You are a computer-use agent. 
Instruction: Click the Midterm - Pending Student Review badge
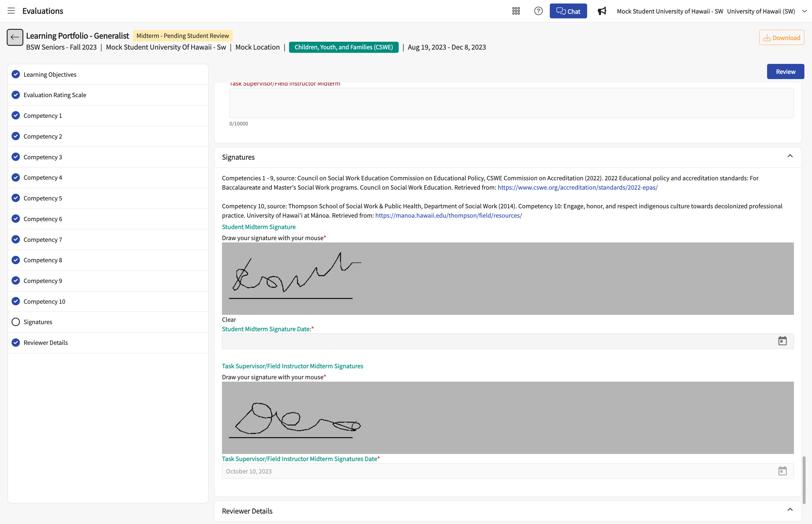coord(182,36)
